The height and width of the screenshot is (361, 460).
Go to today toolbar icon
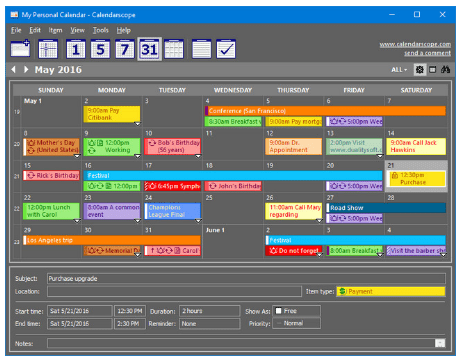point(48,49)
